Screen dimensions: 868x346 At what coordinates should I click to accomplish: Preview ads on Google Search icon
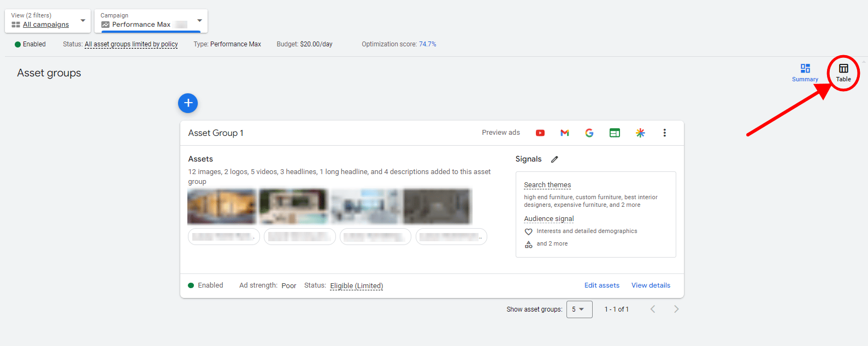(589, 133)
